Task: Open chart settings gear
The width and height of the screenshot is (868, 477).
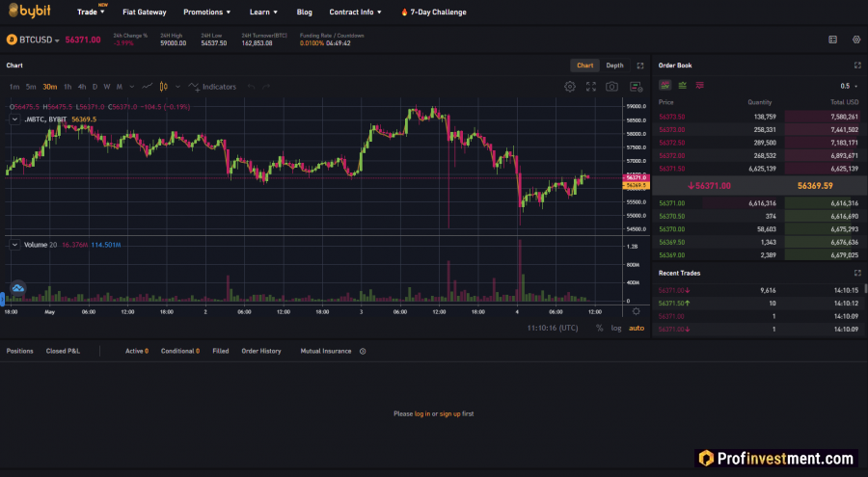Action: coord(570,87)
